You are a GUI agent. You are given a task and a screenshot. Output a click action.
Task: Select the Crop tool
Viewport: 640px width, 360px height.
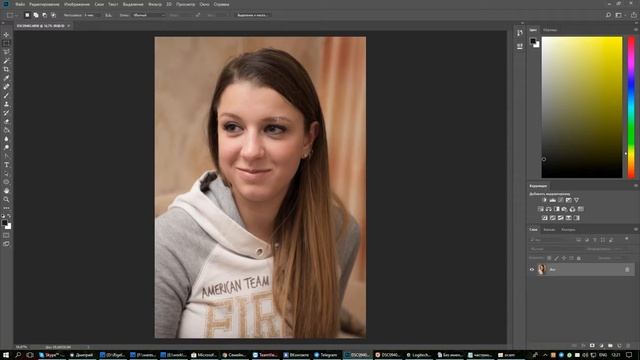click(6, 69)
